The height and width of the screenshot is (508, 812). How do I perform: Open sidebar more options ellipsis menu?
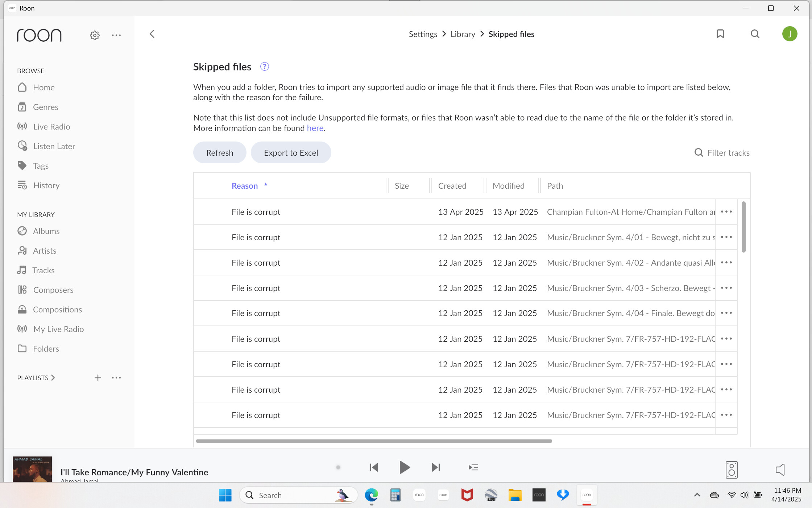tap(116, 35)
